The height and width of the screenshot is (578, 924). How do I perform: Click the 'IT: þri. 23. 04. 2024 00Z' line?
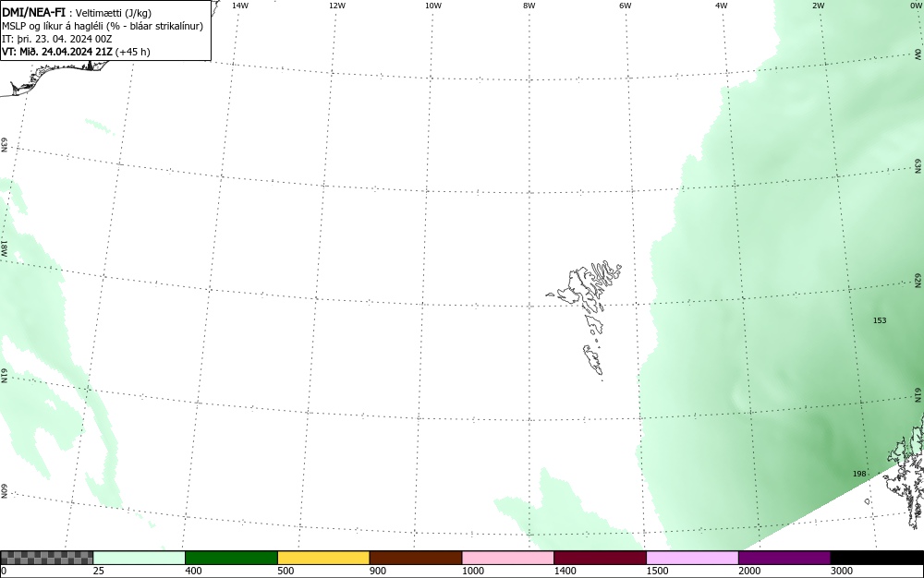click(56, 39)
